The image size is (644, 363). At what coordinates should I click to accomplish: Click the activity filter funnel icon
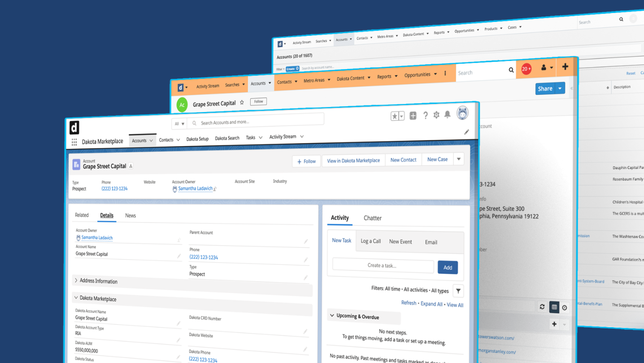click(x=458, y=291)
